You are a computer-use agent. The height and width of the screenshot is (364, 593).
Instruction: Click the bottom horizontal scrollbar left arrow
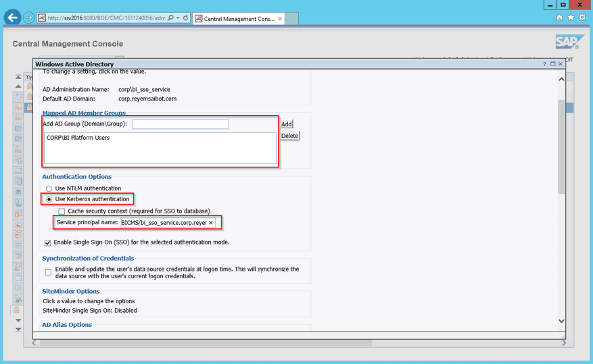[34, 343]
